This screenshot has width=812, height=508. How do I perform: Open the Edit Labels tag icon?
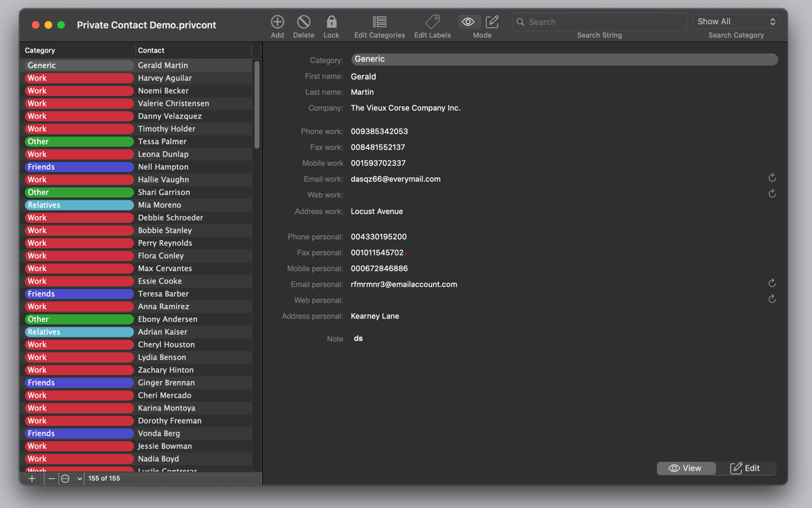click(433, 22)
